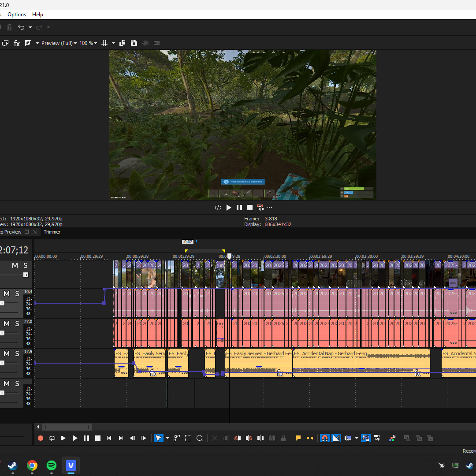Screen dimensions: 476x476
Task: Open the Preview (Full) quality dropdown
Action: click(59, 43)
